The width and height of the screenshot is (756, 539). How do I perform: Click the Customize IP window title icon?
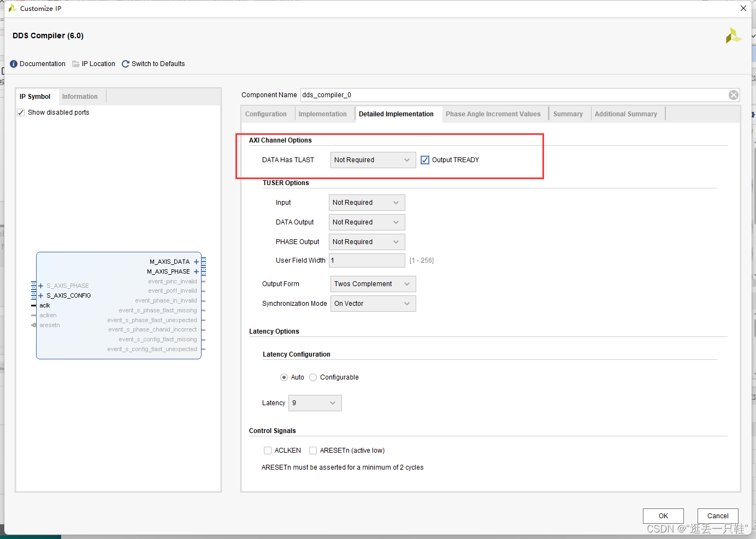click(x=12, y=8)
